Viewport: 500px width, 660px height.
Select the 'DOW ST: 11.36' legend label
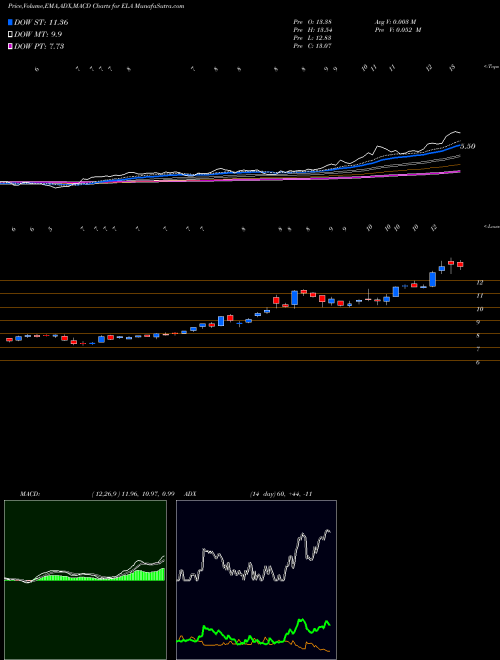click(x=41, y=23)
